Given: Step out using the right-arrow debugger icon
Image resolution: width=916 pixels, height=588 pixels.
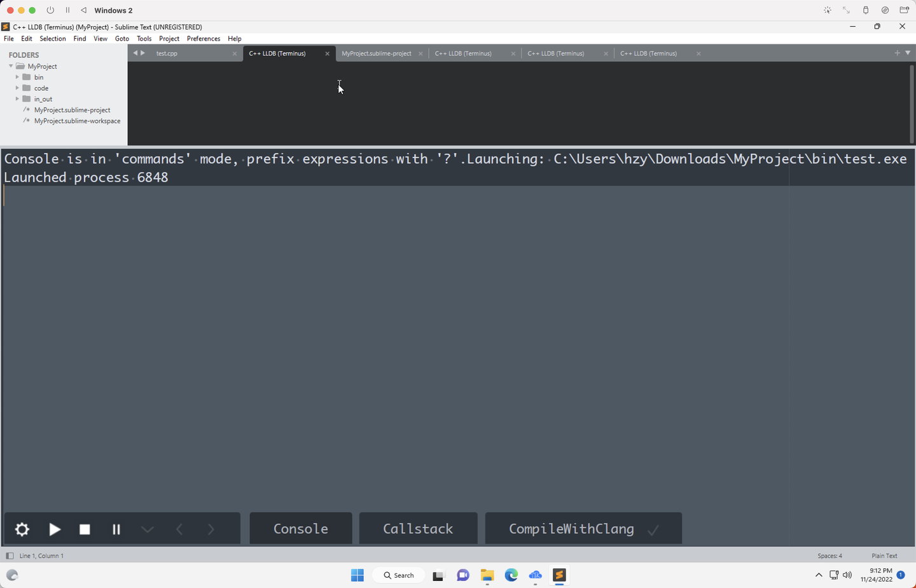Looking at the screenshot, I should [211, 529].
